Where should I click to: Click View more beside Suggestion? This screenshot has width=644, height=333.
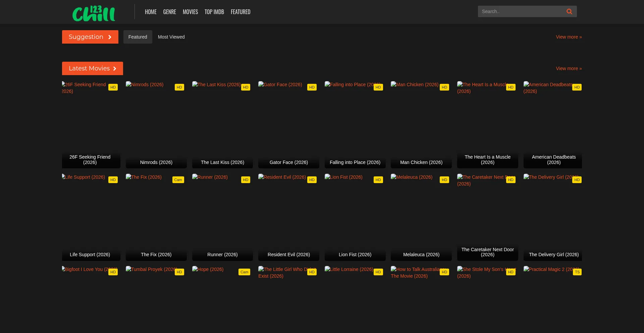click(569, 37)
